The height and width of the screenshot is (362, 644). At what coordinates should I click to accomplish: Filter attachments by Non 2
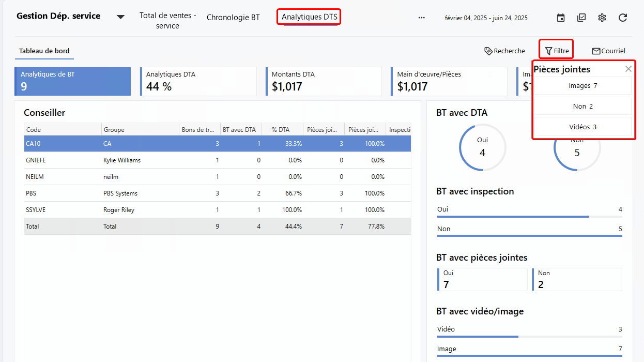point(582,106)
